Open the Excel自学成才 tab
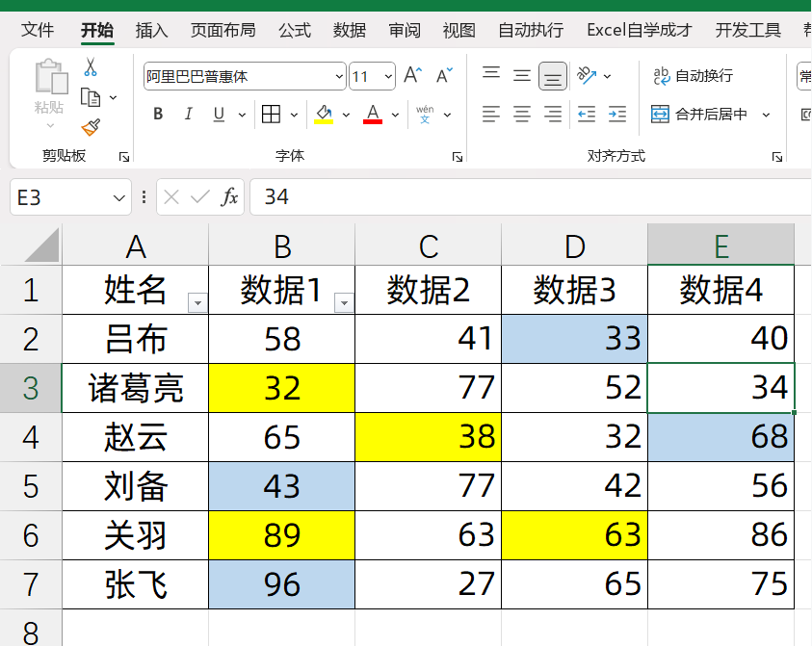Screen dimensions: 812x646 click(640, 30)
